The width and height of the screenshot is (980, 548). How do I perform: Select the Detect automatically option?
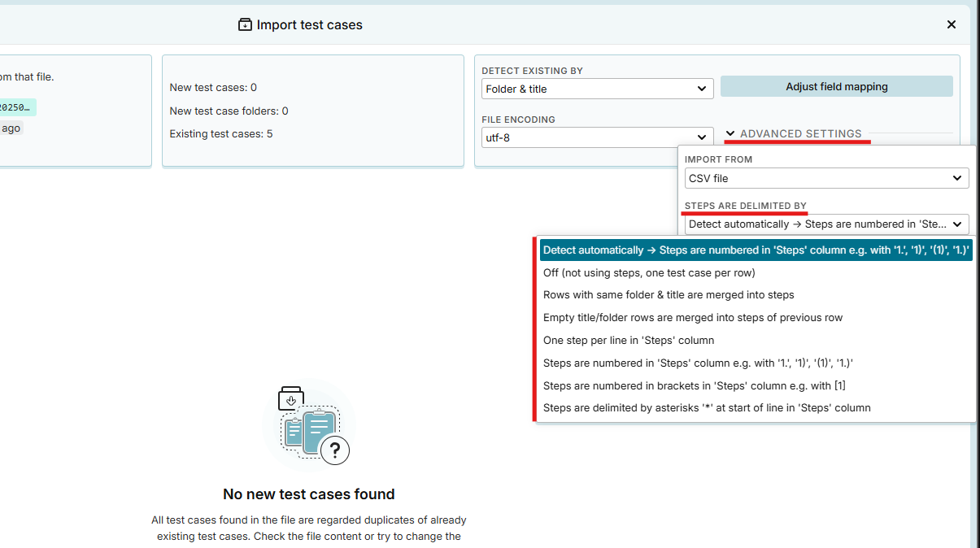756,250
